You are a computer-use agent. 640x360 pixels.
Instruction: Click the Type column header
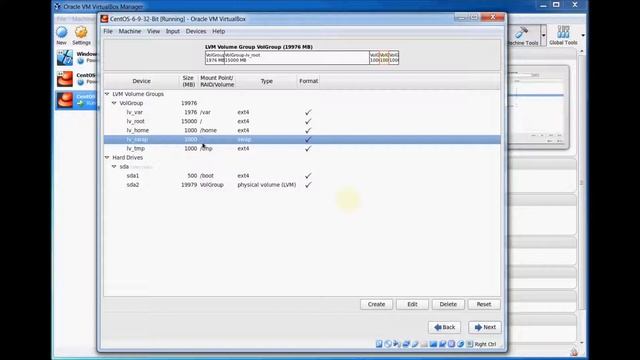click(x=267, y=81)
